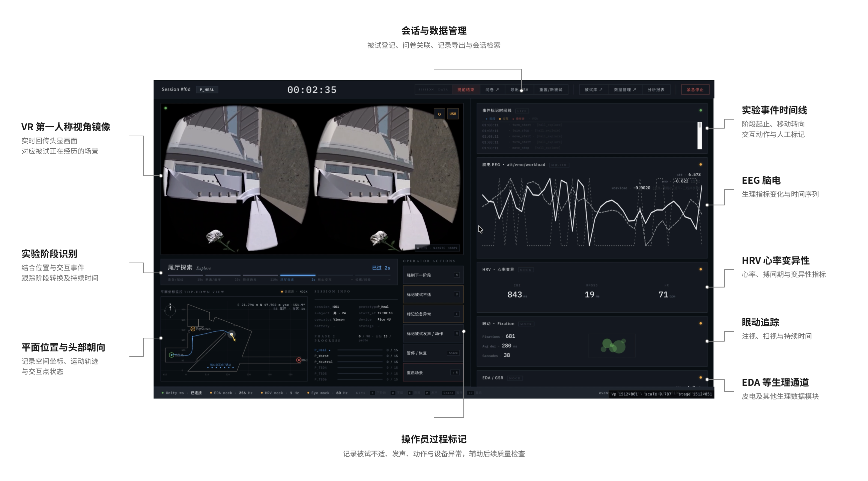This screenshot has height=481, width=868.
Task: Click the 00:02:35 session timer
Action: tap(312, 90)
